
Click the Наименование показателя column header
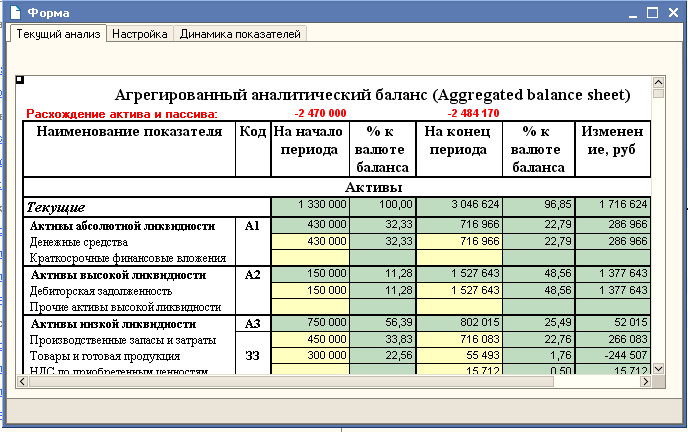129,149
